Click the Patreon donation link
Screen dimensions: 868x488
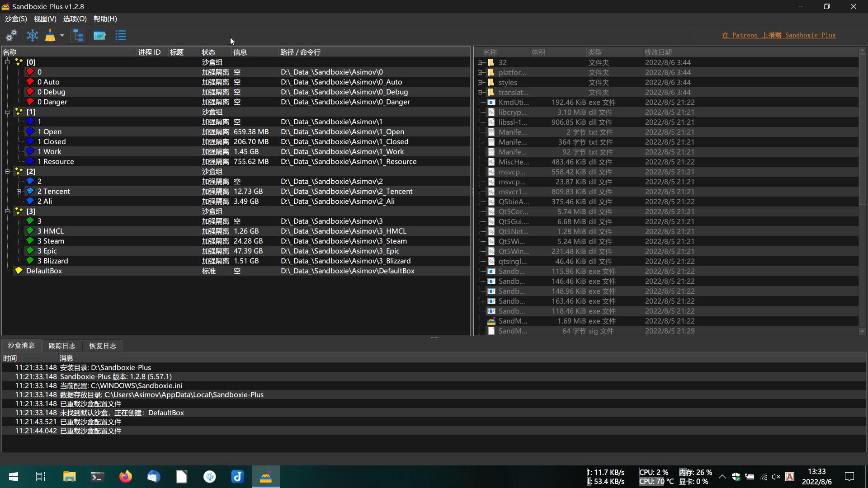point(778,35)
